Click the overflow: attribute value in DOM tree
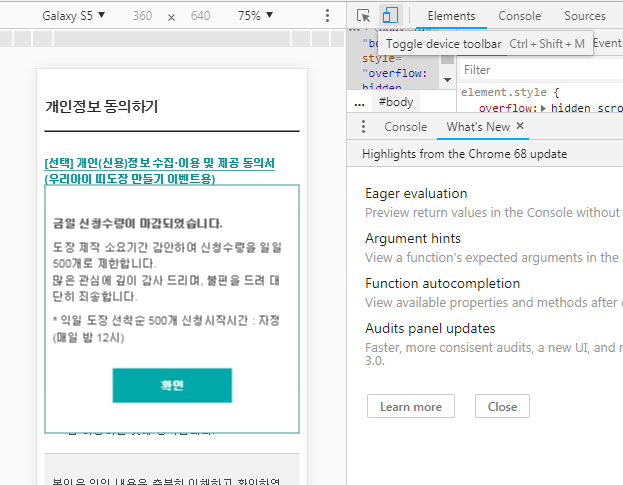Viewport: 623px width, 485px height. [394, 73]
